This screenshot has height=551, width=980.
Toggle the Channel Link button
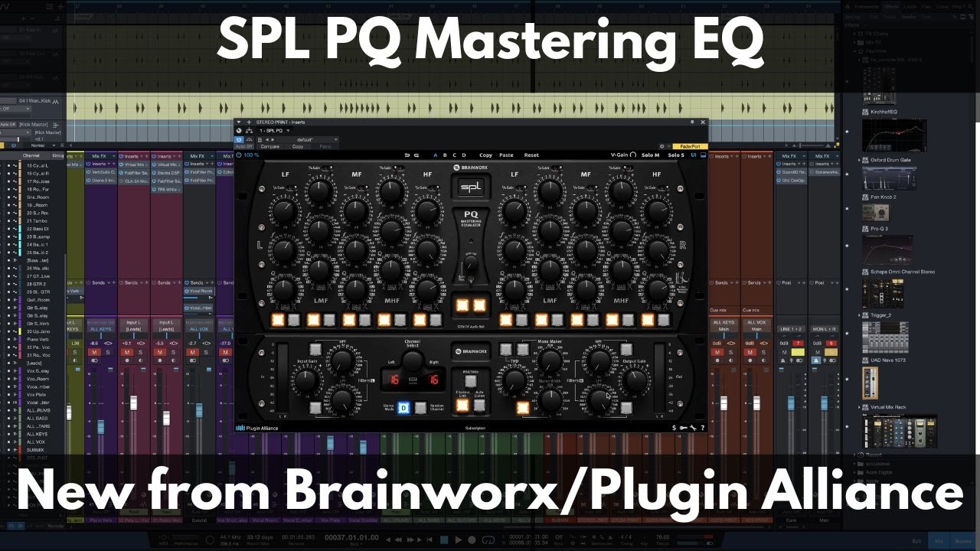click(x=462, y=406)
